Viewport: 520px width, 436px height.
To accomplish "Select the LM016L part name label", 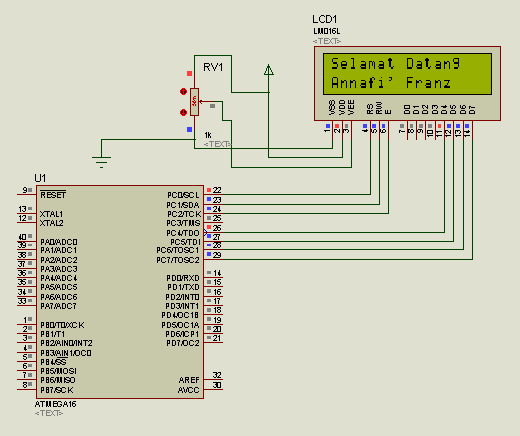I will (x=327, y=31).
